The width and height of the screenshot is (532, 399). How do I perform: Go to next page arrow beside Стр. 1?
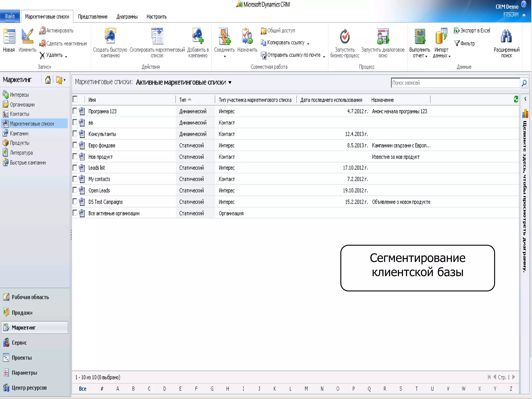pos(514,377)
